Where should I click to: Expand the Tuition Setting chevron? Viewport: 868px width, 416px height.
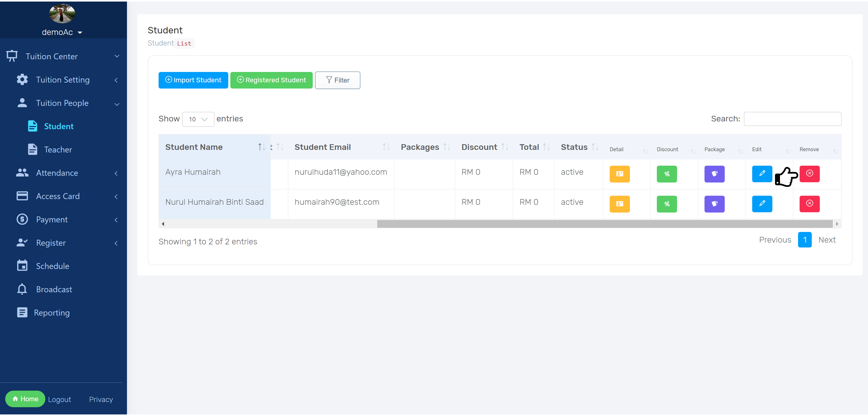pos(116,80)
